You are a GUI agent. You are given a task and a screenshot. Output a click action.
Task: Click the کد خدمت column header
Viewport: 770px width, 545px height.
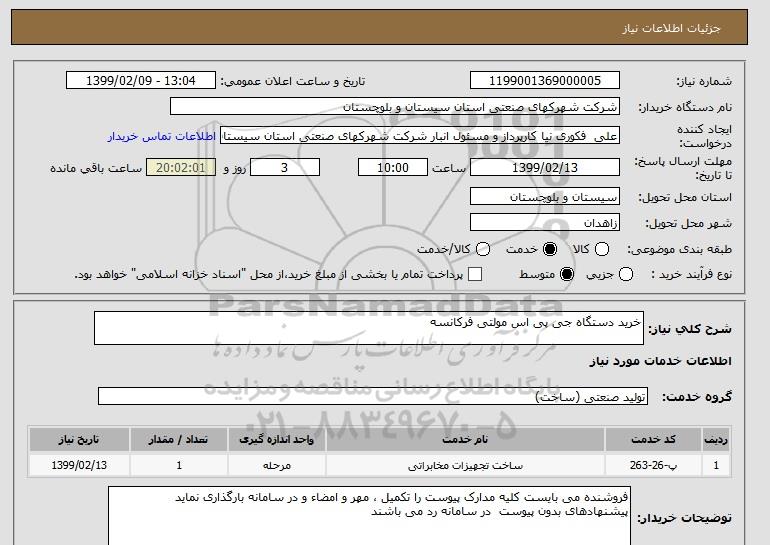click(x=653, y=439)
